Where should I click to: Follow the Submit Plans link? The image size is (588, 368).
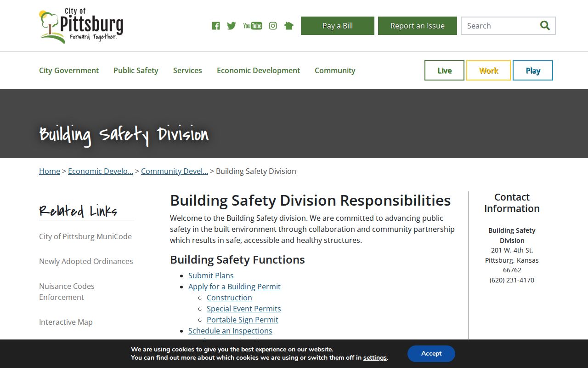211,276
